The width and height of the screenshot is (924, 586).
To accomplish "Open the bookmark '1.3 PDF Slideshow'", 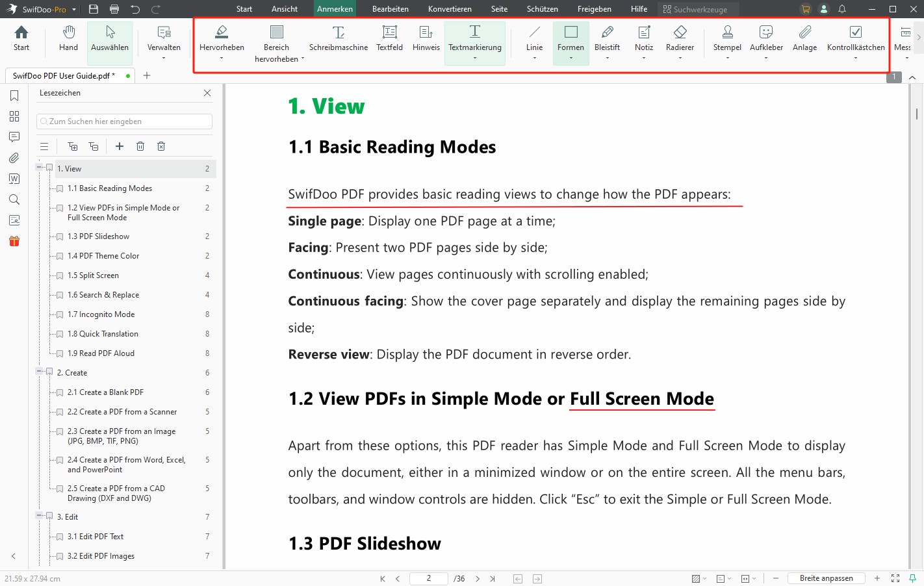I will [x=98, y=236].
